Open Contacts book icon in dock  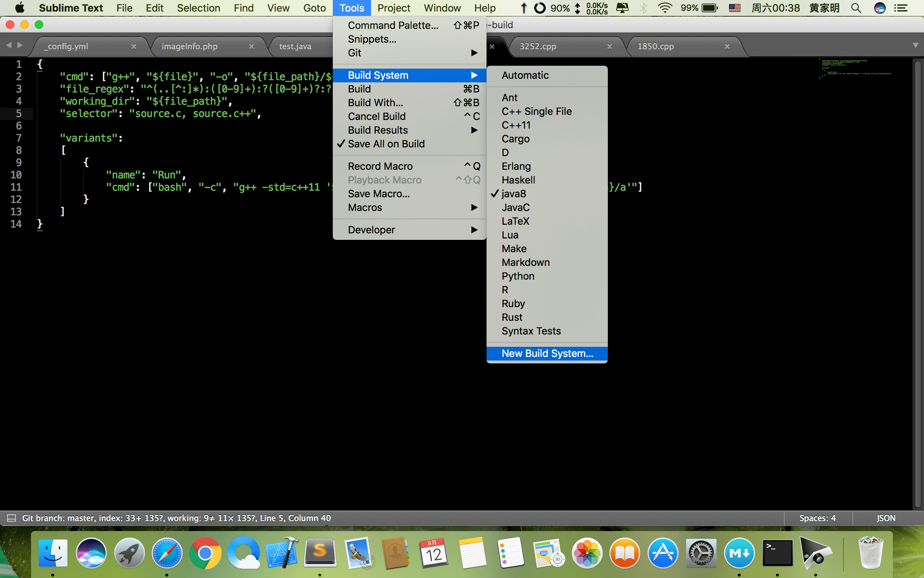pyautogui.click(x=396, y=553)
